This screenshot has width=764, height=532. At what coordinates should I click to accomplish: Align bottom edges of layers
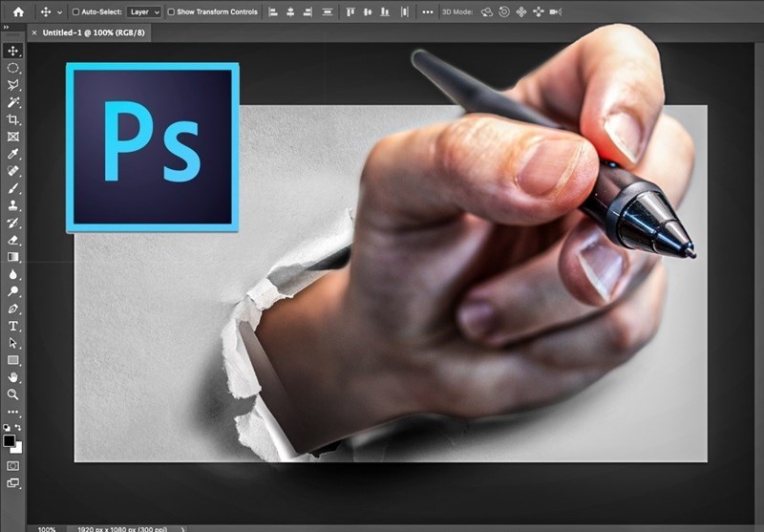pos(385,11)
